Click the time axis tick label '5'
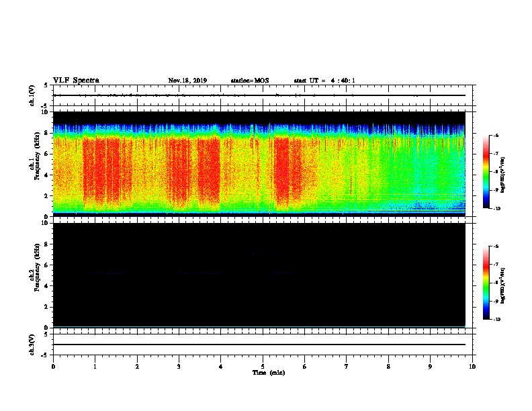This screenshot has width=532, height=411. (x=263, y=367)
